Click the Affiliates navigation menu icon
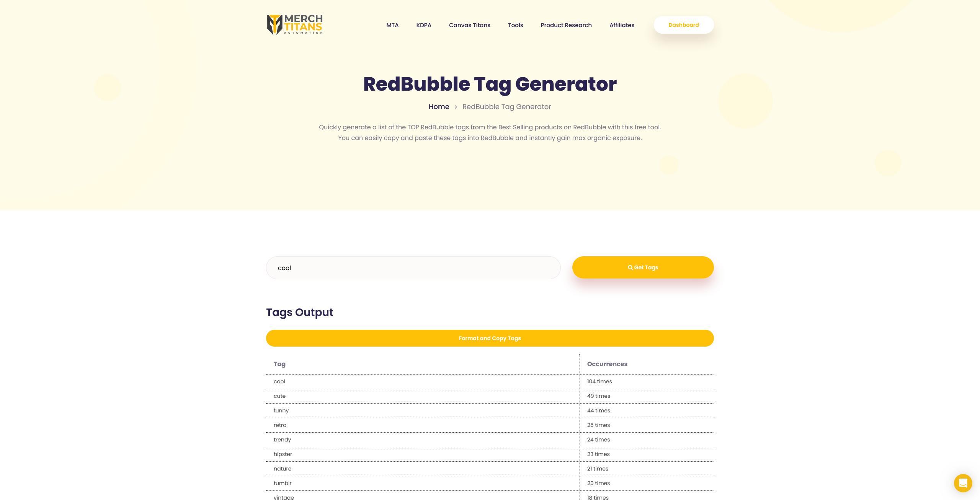 622,25
